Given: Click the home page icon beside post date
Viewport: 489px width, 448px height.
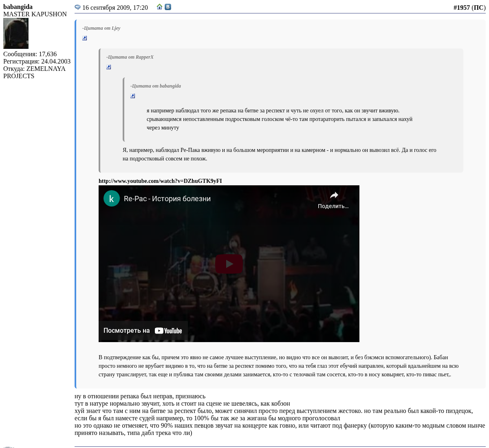Looking at the screenshot, I should pos(160,7).
